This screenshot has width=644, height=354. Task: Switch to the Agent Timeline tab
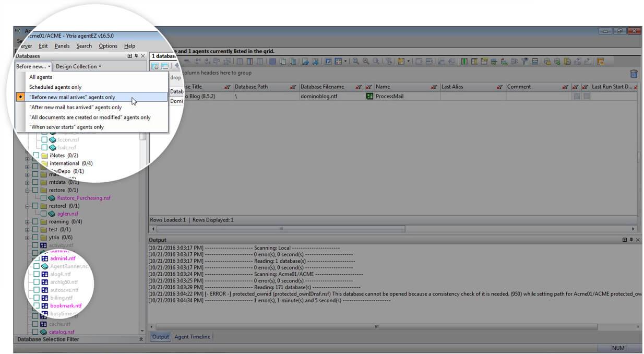click(193, 337)
